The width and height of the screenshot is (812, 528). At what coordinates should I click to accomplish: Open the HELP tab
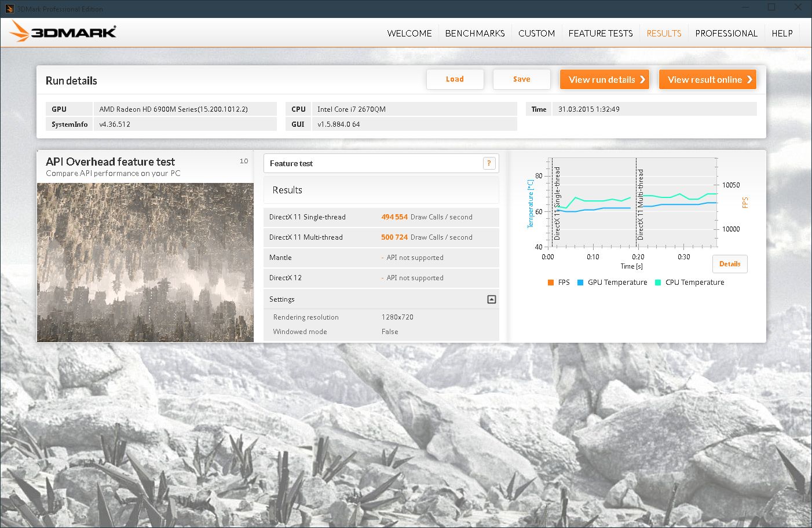(x=782, y=34)
